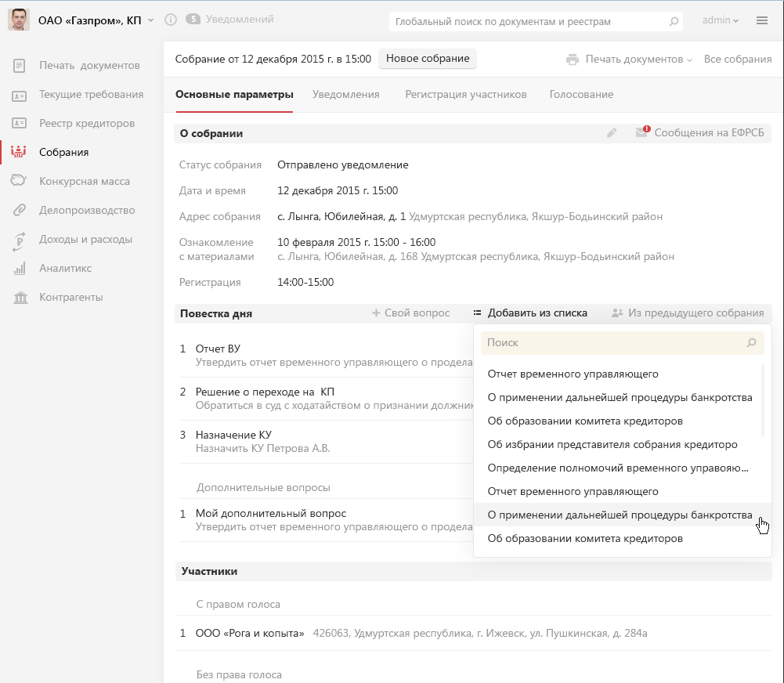Image resolution: width=784 pixels, height=683 pixels.
Task: Open the admin user dropdown
Action: (721, 20)
